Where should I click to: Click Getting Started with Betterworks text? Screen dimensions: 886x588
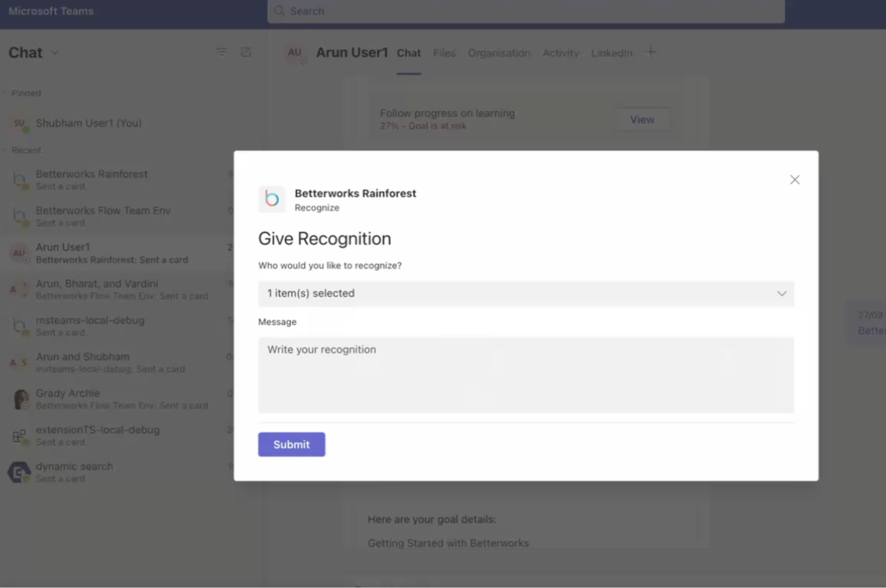(448, 543)
